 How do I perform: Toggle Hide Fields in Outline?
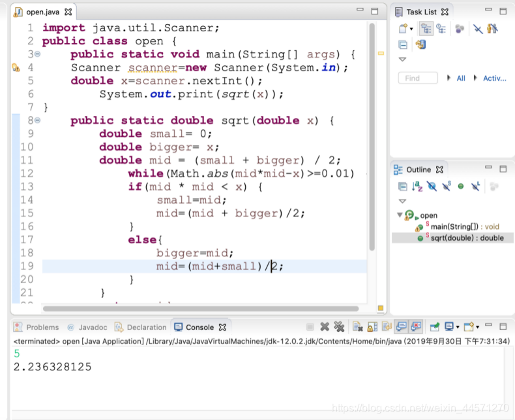pyautogui.click(x=432, y=187)
